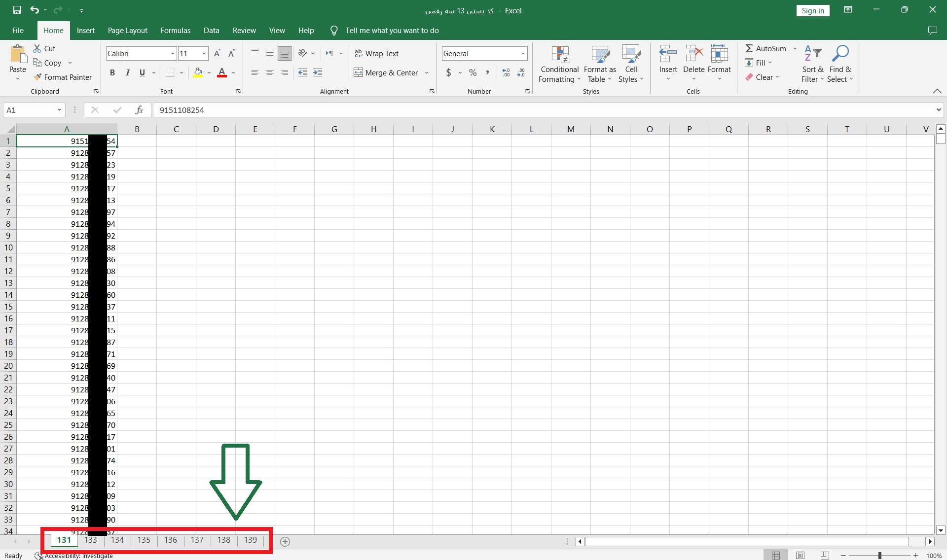The height and width of the screenshot is (560, 947).
Task: Click Add Sheet button
Action: 285,540
